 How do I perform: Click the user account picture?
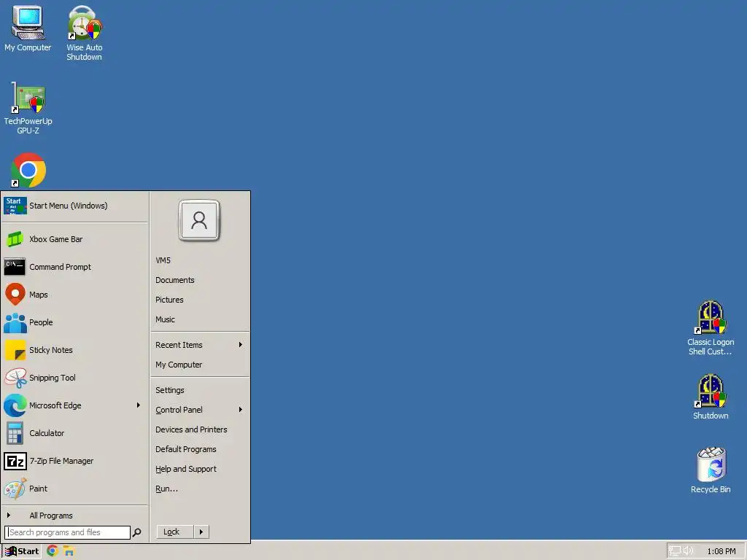point(199,220)
